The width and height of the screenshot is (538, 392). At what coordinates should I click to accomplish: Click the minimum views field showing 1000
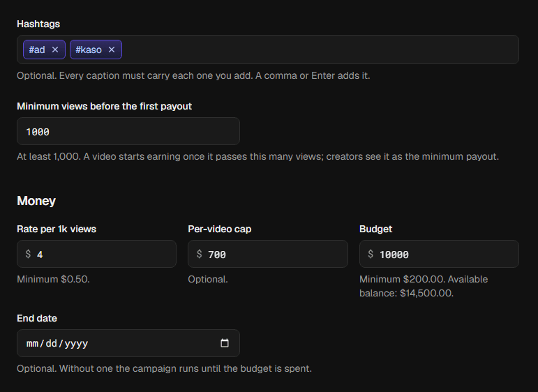point(128,131)
